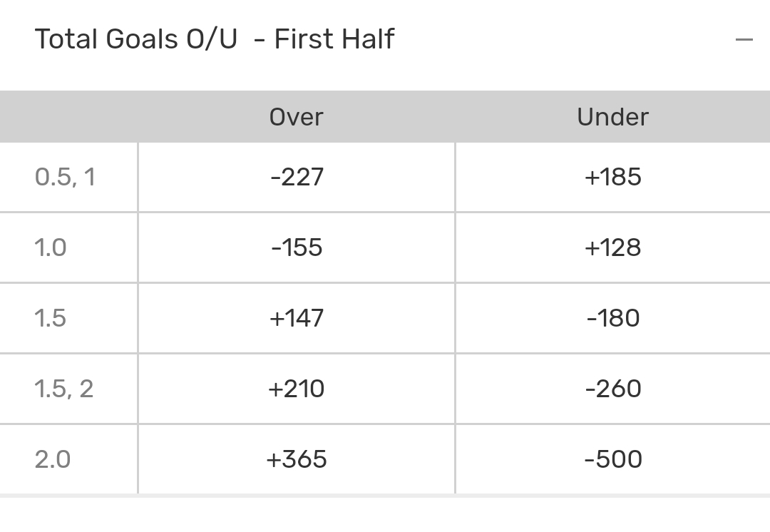Click the Under column header

(612, 117)
